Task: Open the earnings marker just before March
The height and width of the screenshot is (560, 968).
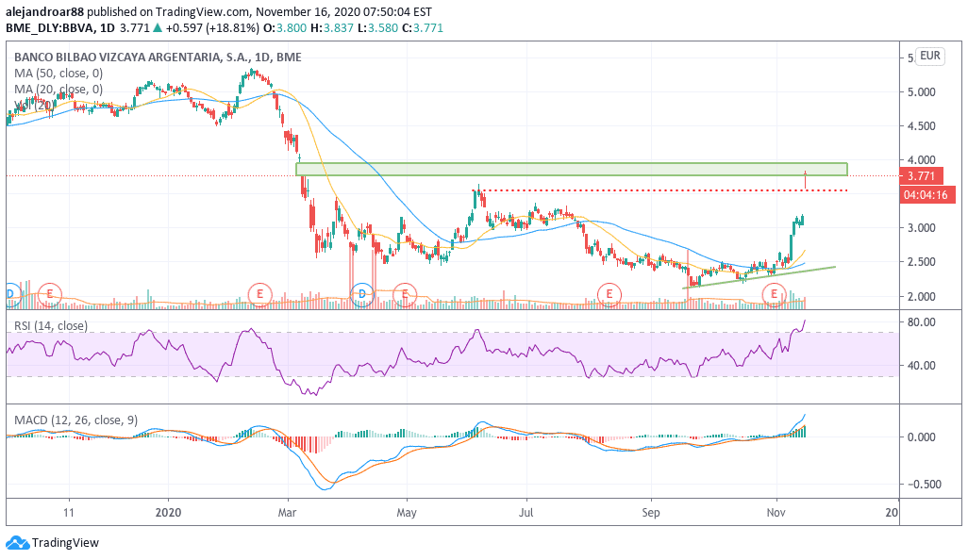Action: [x=259, y=295]
